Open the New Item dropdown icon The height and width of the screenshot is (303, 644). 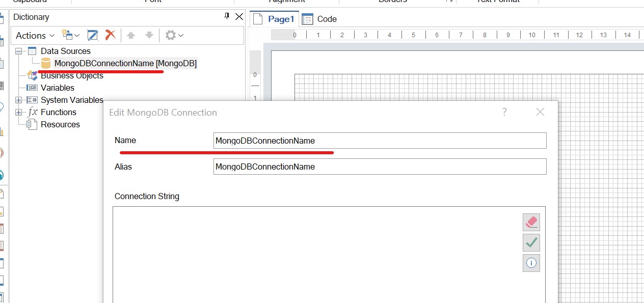click(x=70, y=35)
